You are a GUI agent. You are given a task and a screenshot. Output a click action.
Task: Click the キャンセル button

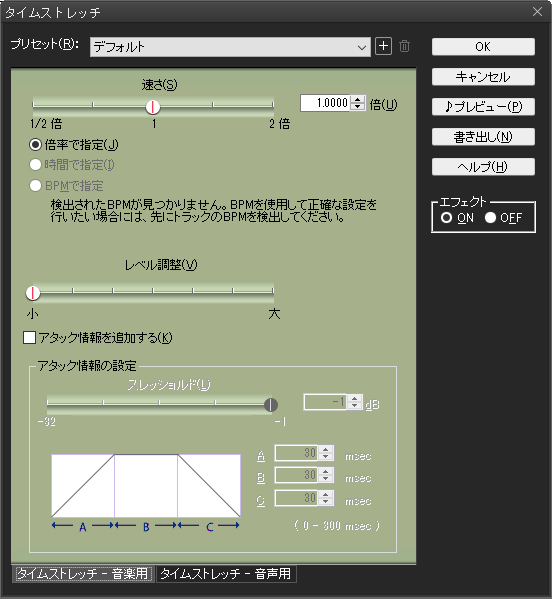pos(483,77)
